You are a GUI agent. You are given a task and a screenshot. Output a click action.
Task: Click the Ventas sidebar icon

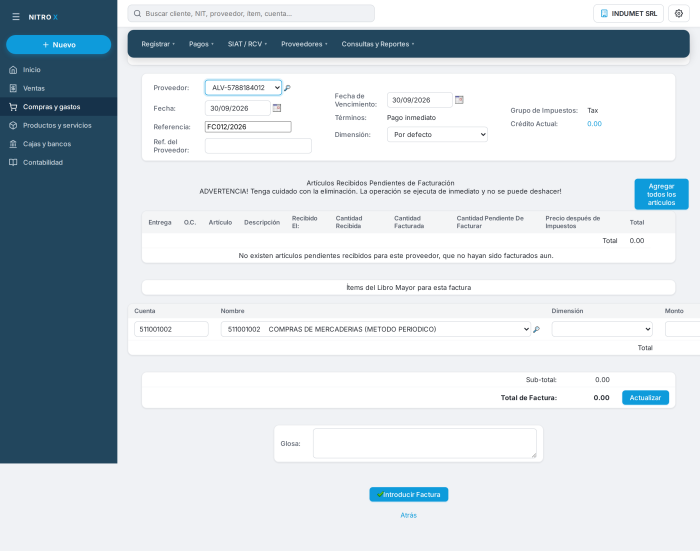13,88
